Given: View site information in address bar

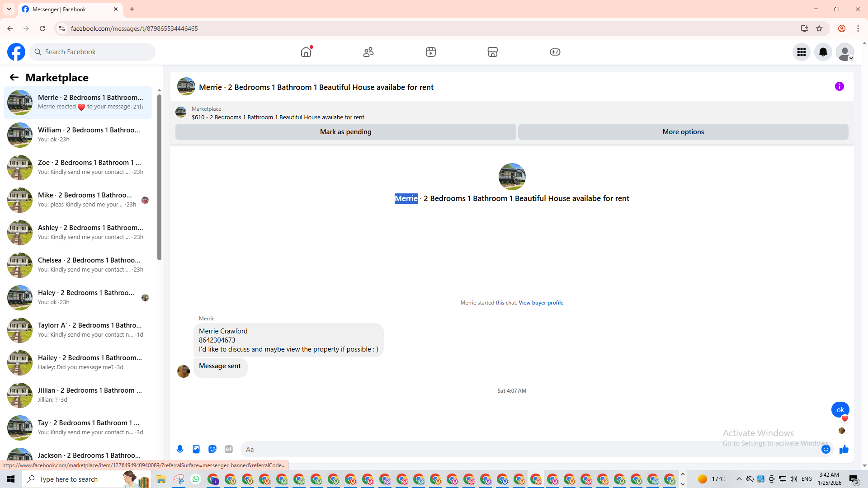Looking at the screenshot, I should pyautogui.click(x=62, y=28).
